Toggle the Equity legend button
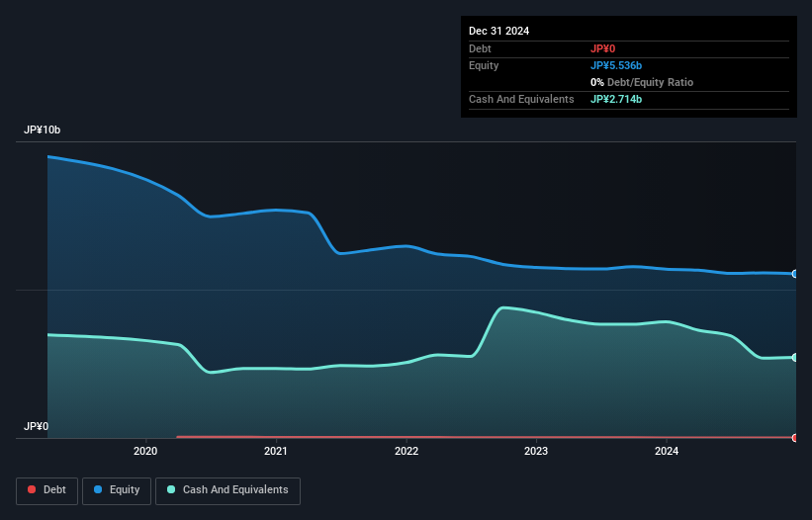 point(117,490)
